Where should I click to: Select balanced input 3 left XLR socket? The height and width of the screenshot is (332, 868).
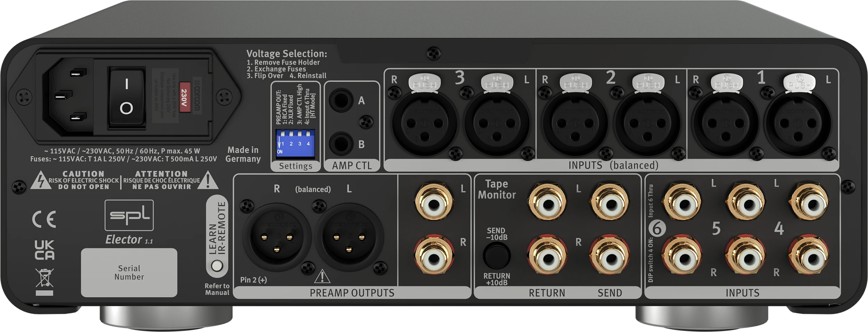pos(497,123)
